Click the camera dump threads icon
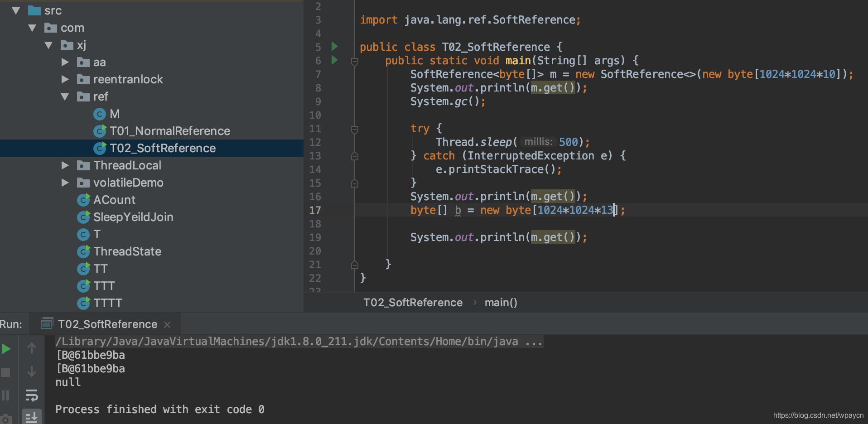The height and width of the screenshot is (424, 868). [6, 419]
